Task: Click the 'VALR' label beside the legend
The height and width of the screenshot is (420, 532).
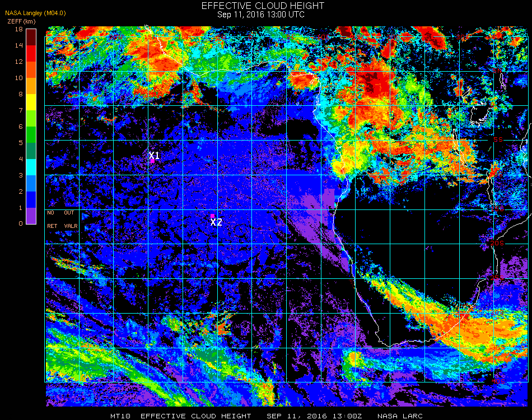Action: [x=71, y=226]
